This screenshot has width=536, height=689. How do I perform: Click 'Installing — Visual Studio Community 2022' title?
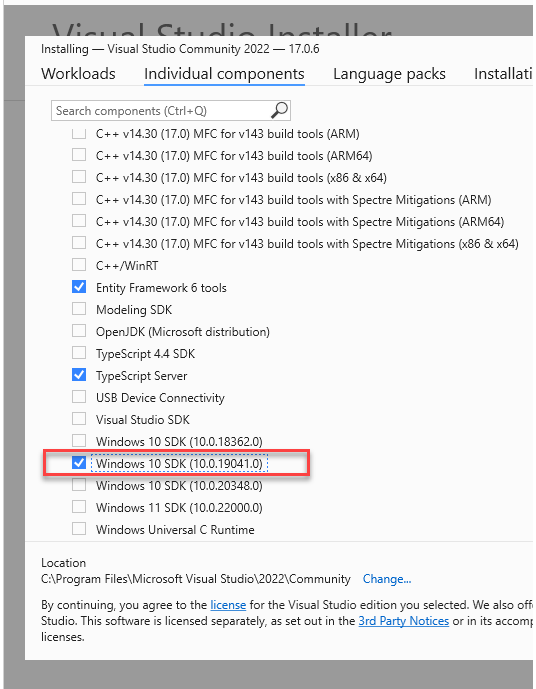180,49
